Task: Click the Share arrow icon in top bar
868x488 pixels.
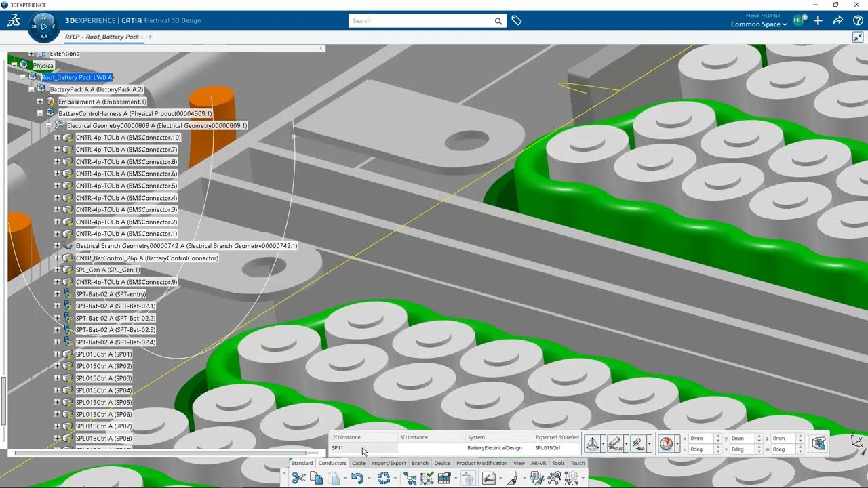Action: (838, 21)
